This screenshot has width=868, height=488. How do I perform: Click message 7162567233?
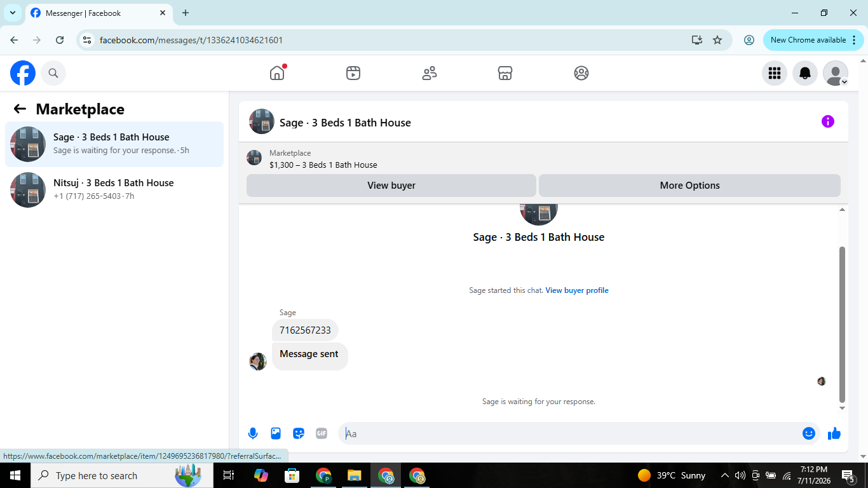[x=305, y=330]
